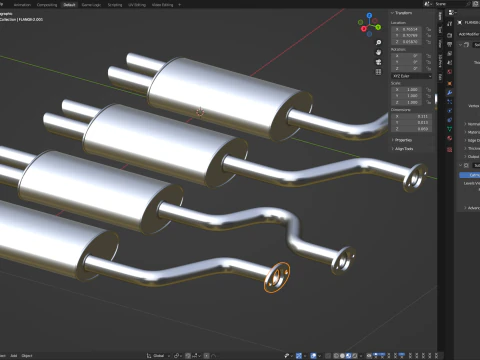Open the Texture properties tab icon
Screen dimensions: 480x360
(x=450, y=150)
